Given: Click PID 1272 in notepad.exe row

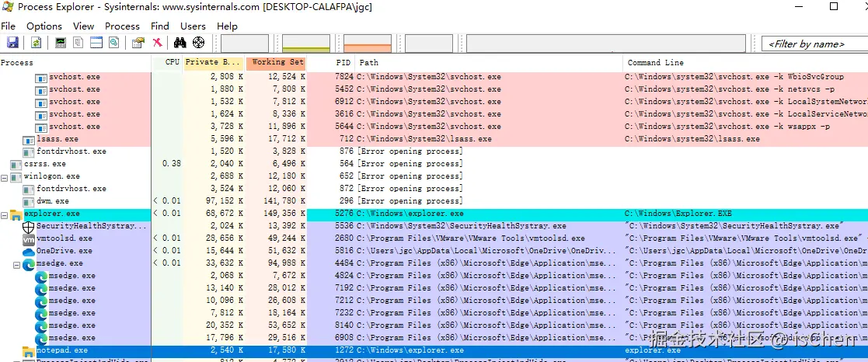Looking at the screenshot, I should coord(344,350).
